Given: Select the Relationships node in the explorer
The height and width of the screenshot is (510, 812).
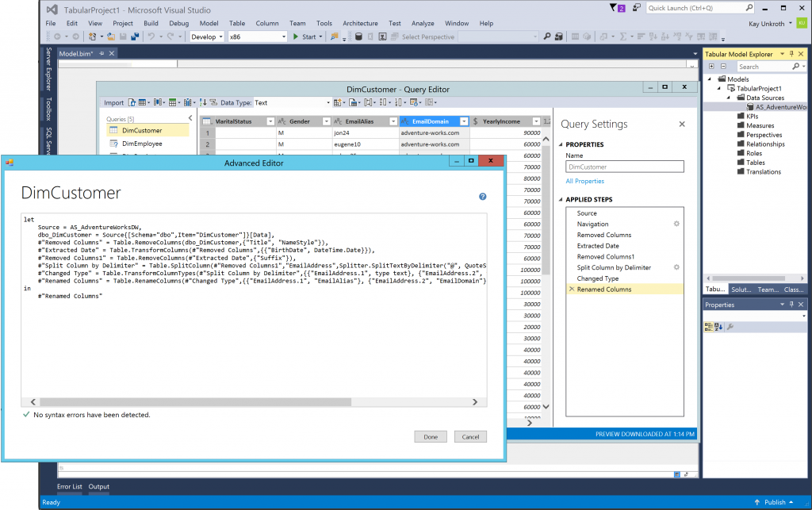Looking at the screenshot, I should pyautogui.click(x=765, y=144).
